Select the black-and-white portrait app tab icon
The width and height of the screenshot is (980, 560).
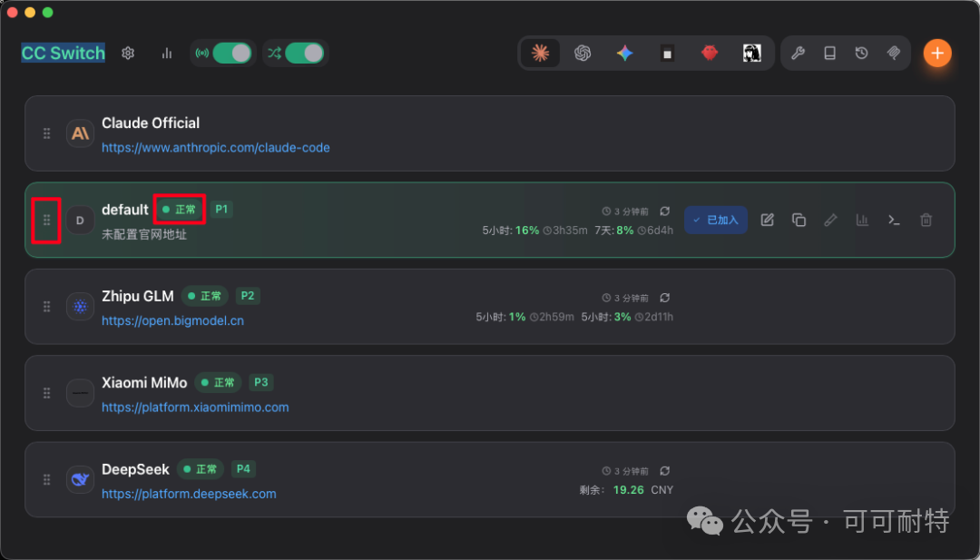(752, 54)
